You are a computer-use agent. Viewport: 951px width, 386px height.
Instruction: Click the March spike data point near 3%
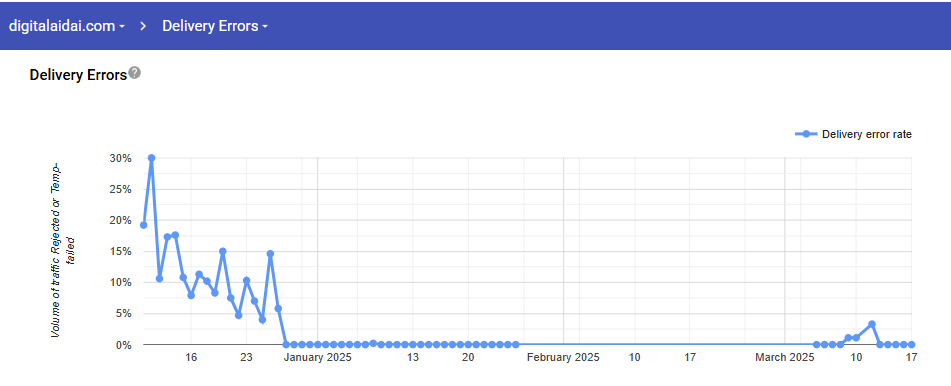pos(872,324)
